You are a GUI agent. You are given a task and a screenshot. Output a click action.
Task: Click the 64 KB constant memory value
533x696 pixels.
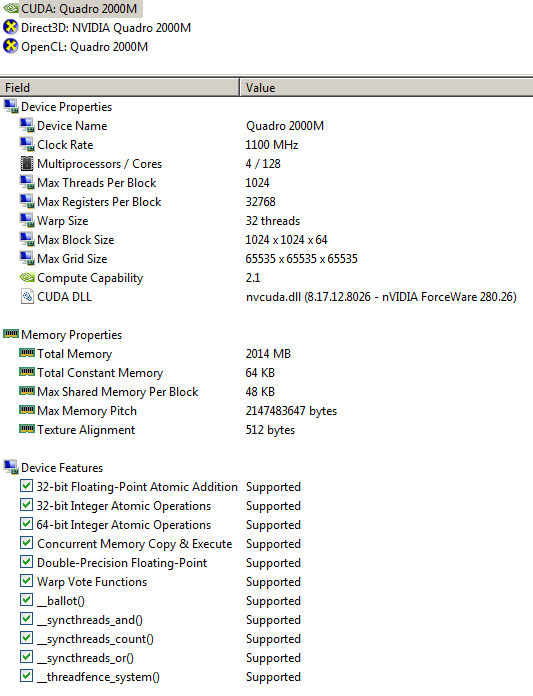tap(261, 373)
